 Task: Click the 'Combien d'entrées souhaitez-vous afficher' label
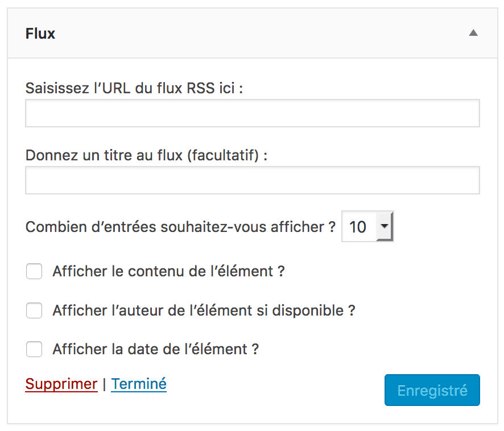pos(180,227)
